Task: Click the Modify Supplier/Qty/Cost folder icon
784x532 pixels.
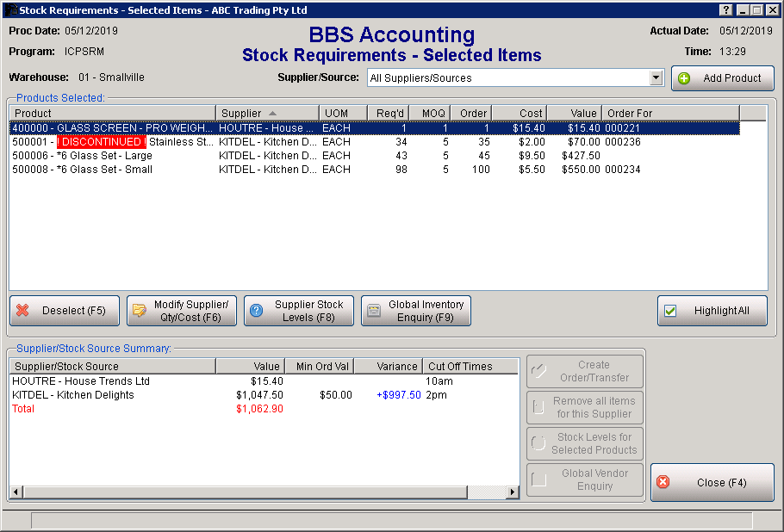Action: pyautogui.click(x=140, y=311)
